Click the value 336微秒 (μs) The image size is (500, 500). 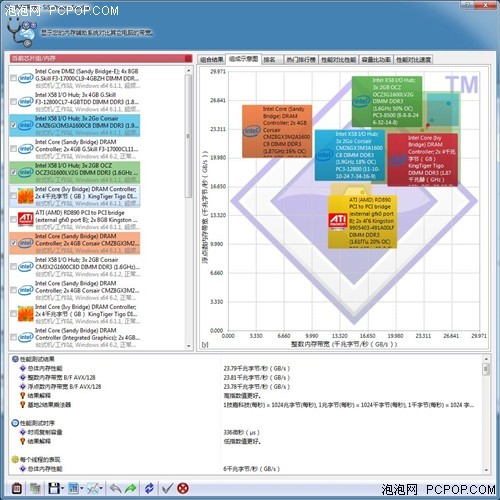[241, 432]
